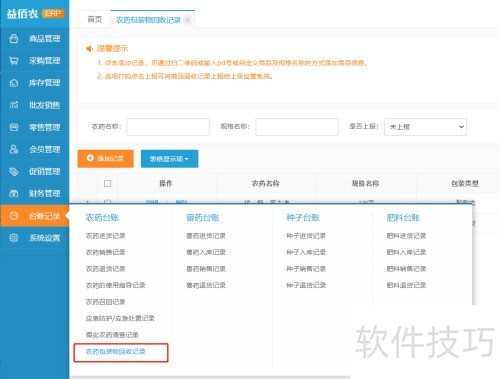Click the 农药台账 section heading
Image resolution: width=500 pixels, height=379 pixels.
click(102, 218)
